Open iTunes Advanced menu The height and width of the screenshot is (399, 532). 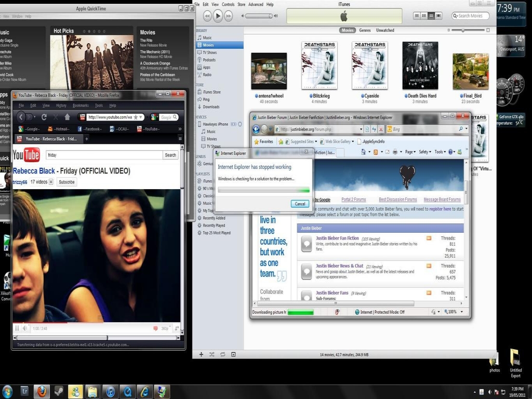pos(256,4)
